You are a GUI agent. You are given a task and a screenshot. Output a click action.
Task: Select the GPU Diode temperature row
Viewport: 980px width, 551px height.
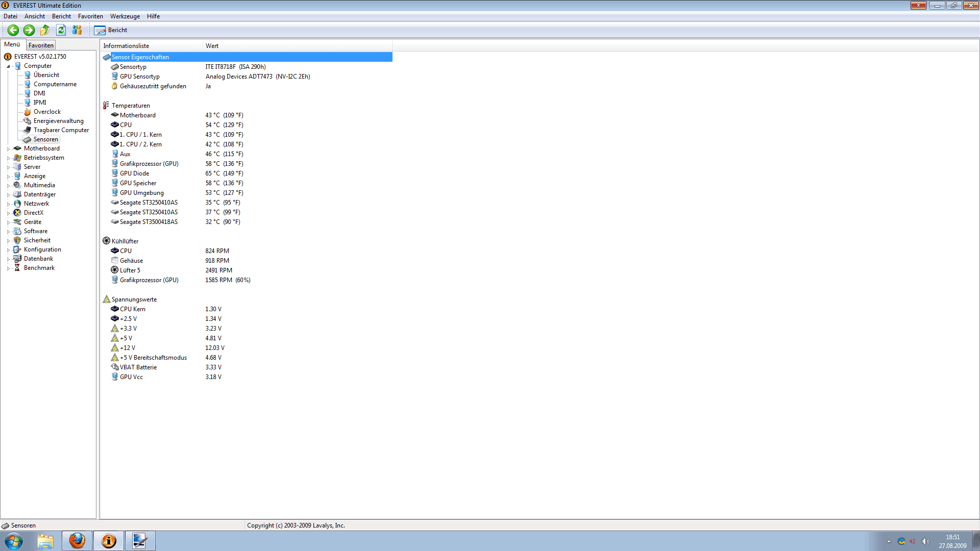click(247, 173)
